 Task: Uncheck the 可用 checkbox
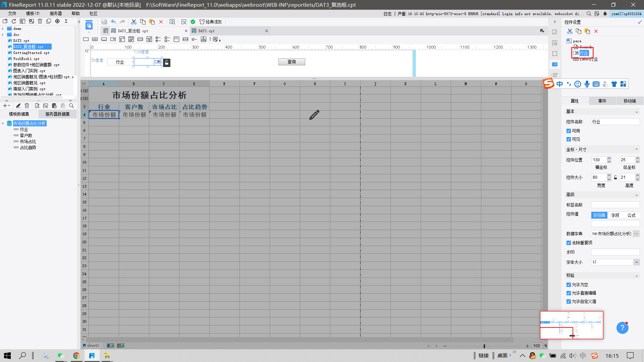tap(569, 131)
